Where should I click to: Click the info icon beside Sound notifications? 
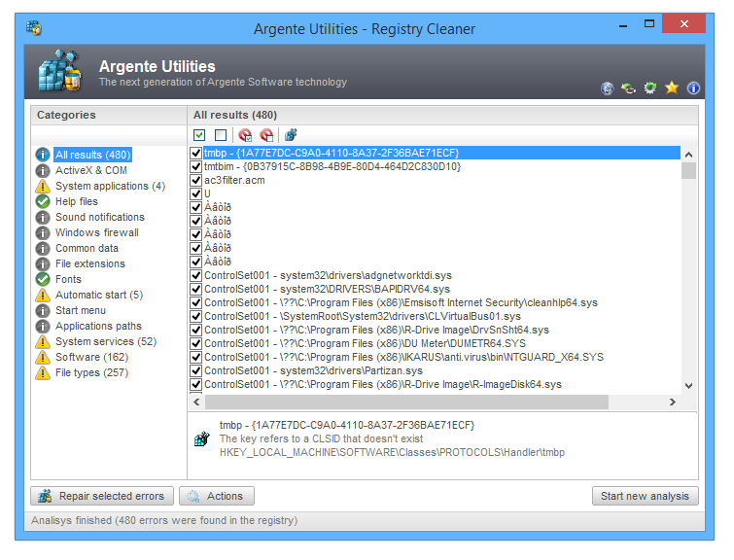coord(43,217)
